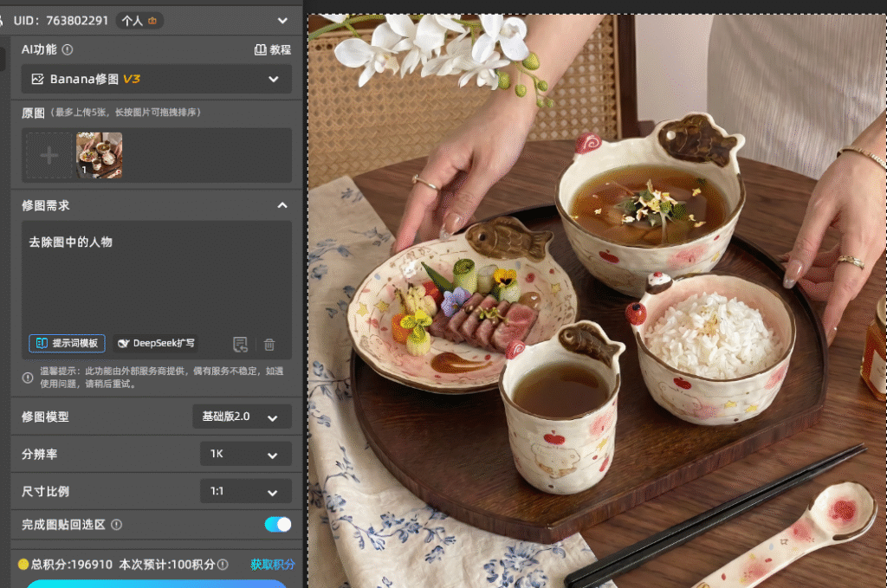Screen dimensions: 887x588
Task: Open the 尺寸比例 1:1 dropdown
Action: 246,491
